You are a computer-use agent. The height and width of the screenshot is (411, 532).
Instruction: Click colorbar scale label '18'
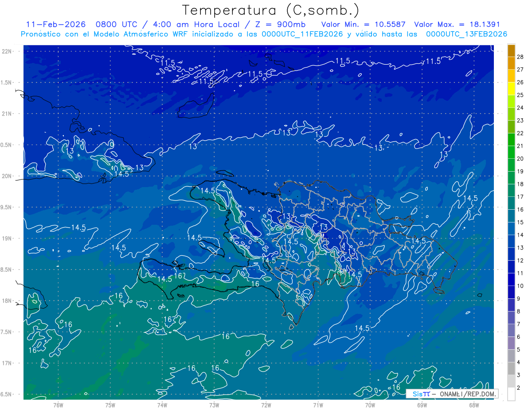[520, 184]
